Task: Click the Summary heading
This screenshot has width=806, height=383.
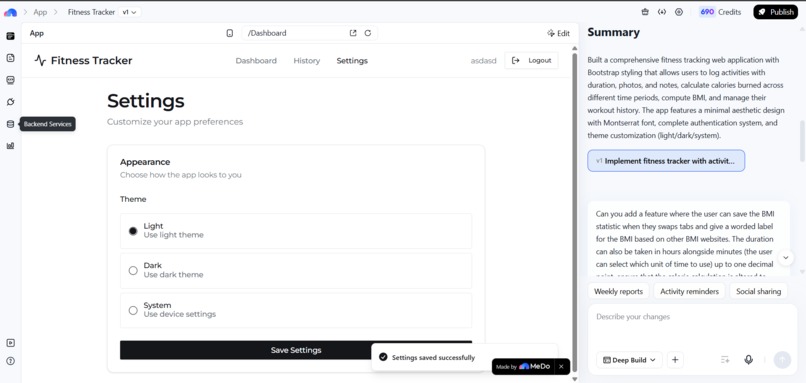Action: (613, 32)
